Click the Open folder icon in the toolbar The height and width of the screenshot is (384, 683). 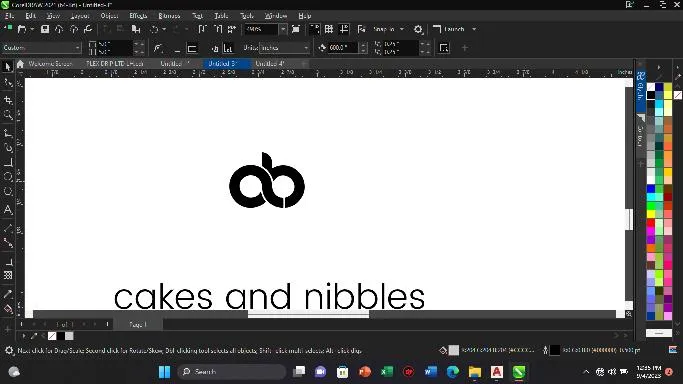tap(21, 29)
